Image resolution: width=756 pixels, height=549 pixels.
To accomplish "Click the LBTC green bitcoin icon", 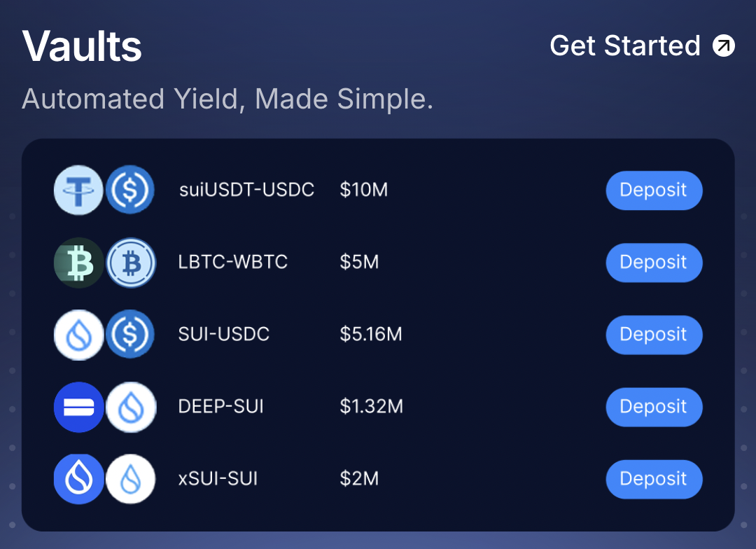I will click(78, 263).
